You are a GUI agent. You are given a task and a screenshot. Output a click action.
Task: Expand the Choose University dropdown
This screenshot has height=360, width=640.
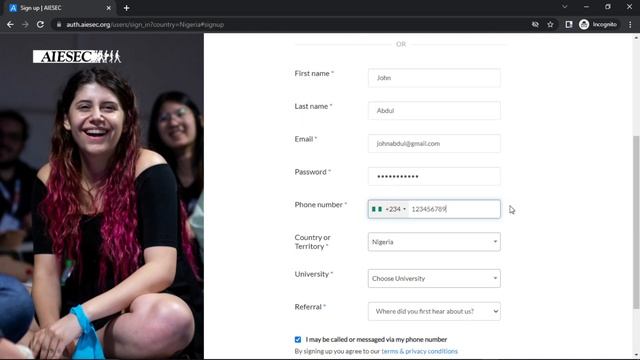434,278
